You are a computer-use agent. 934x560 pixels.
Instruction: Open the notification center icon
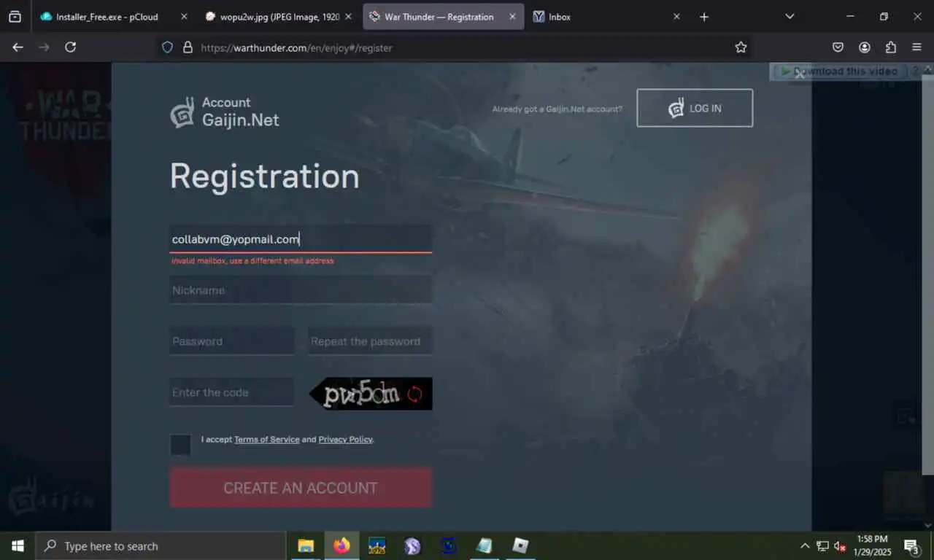(x=911, y=546)
